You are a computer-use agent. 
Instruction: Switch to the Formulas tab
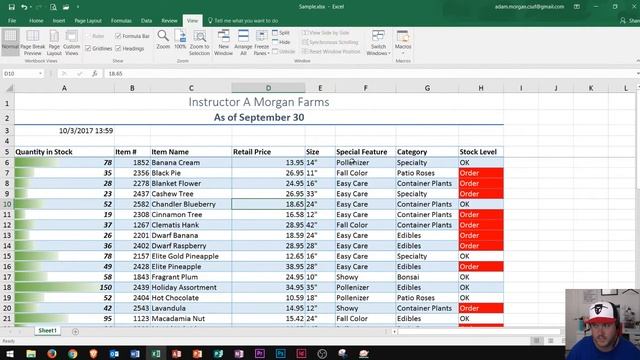[x=121, y=20]
